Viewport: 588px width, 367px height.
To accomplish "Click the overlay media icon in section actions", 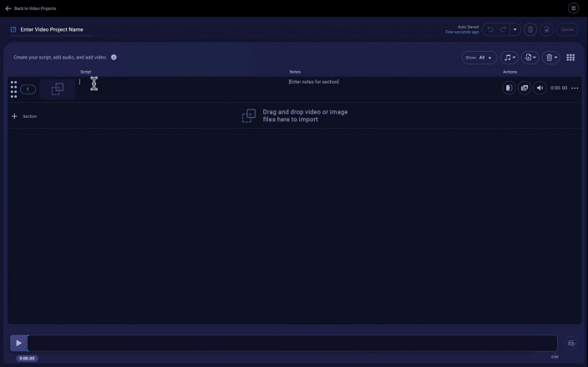I will click(525, 88).
